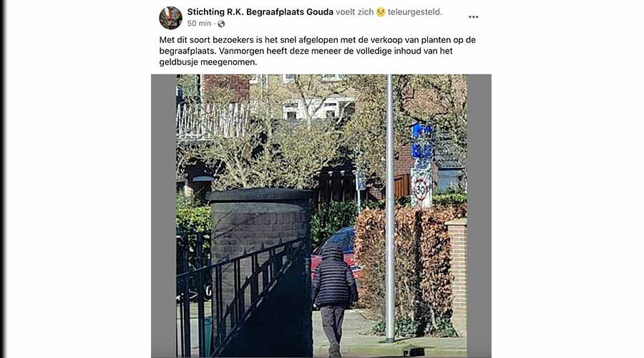Click the word 'geldbusje' in the post text

(176, 62)
